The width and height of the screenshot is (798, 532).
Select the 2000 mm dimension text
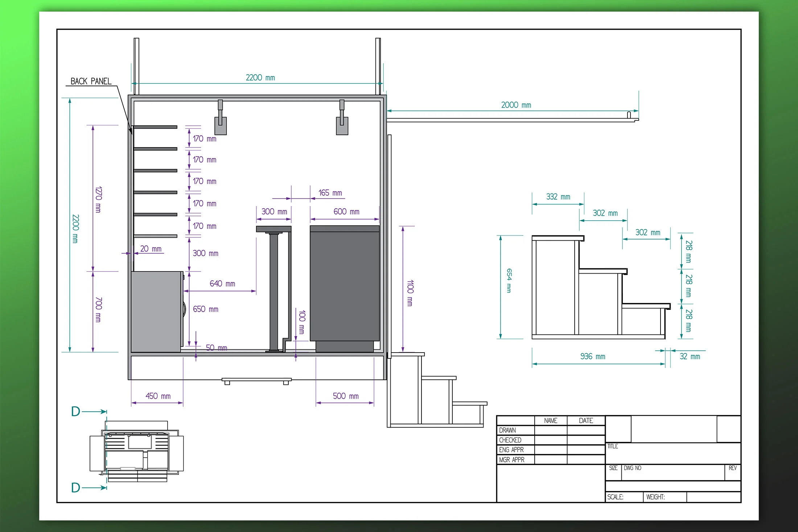(x=516, y=105)
